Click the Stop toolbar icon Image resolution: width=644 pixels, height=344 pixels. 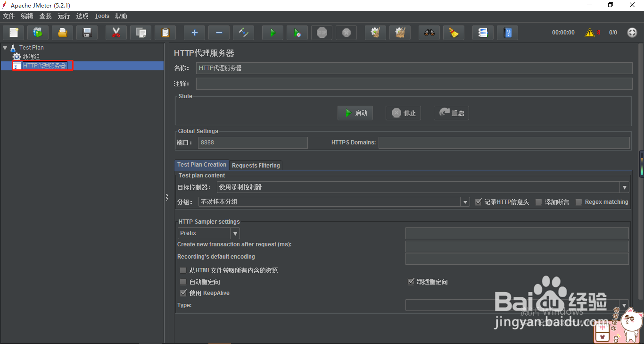(322, 33)
